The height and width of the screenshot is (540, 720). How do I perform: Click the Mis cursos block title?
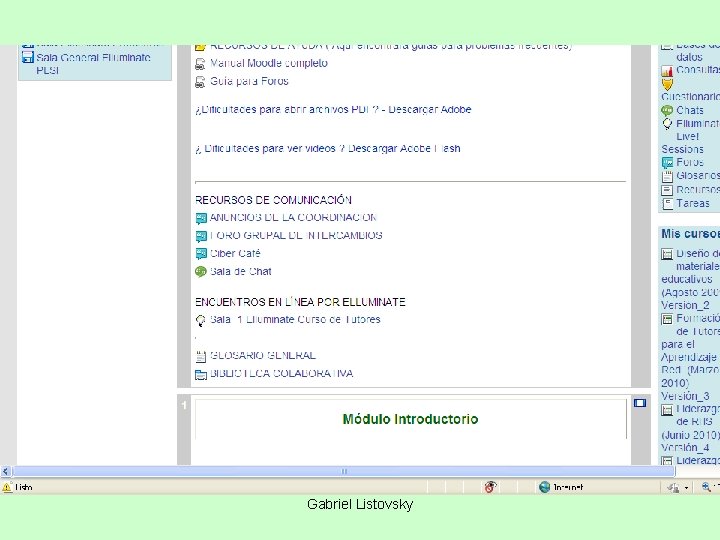(x=690, y=234)
